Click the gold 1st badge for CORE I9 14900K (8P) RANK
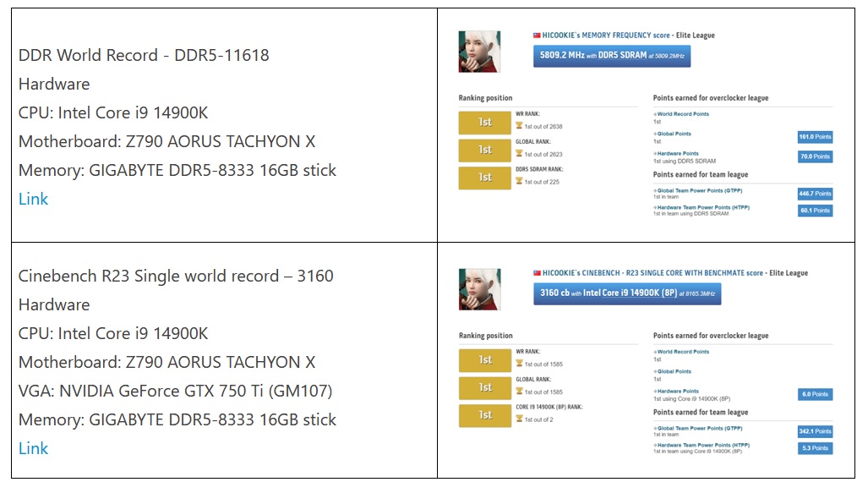This screenshot has width=868, height=493. (x=485, y=416)
